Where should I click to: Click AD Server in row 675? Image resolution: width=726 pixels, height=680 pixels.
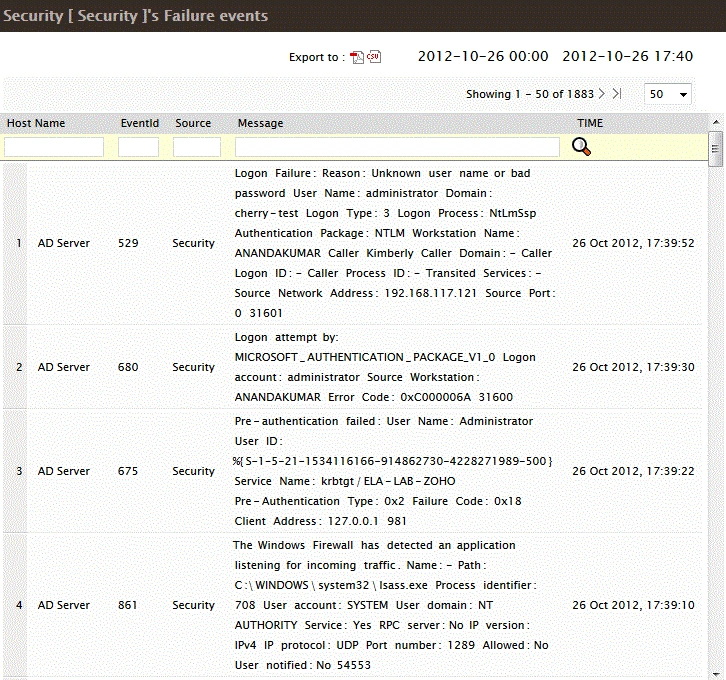64,471
